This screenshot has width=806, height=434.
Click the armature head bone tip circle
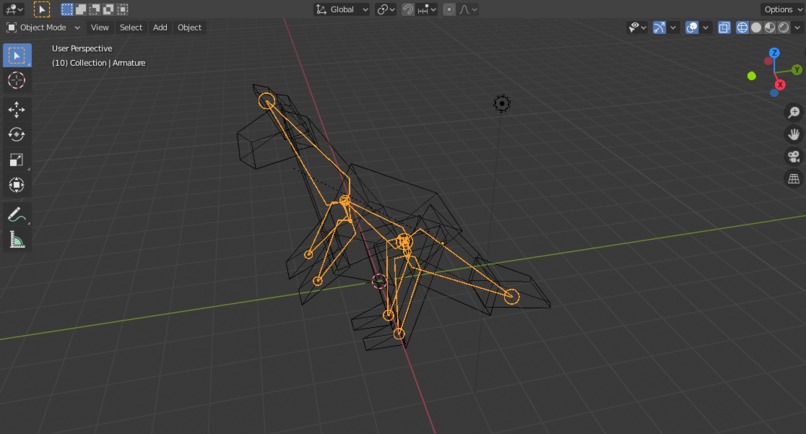click(266, 101)
